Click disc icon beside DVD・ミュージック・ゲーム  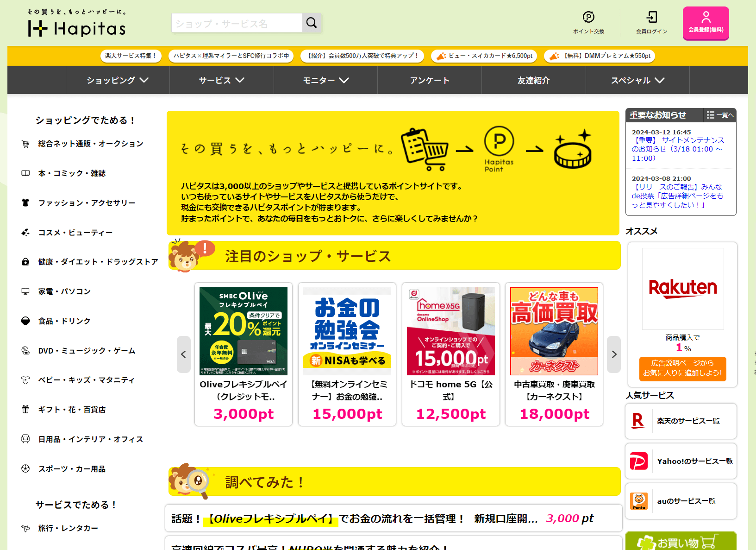(x=25, y=351)
